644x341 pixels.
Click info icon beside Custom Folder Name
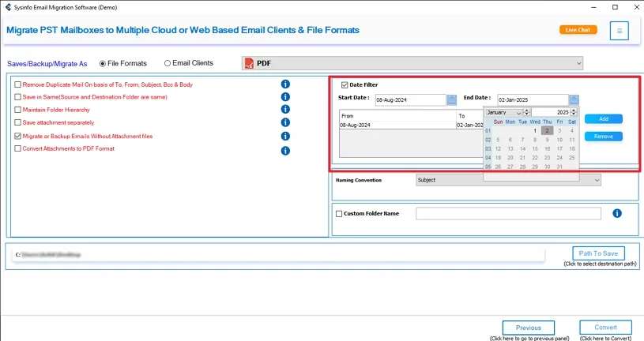coord(617,213)
